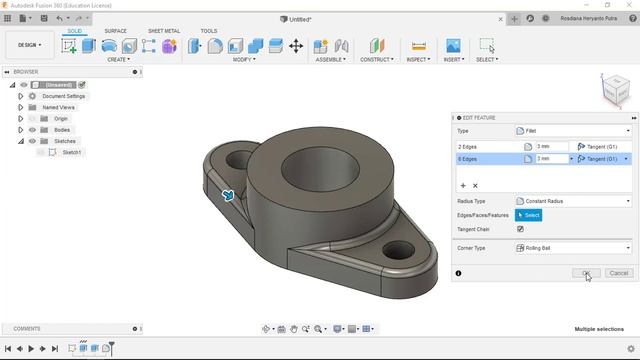Expand the Bodies node
Screen dimensions: 640x360
pos(20,130)
